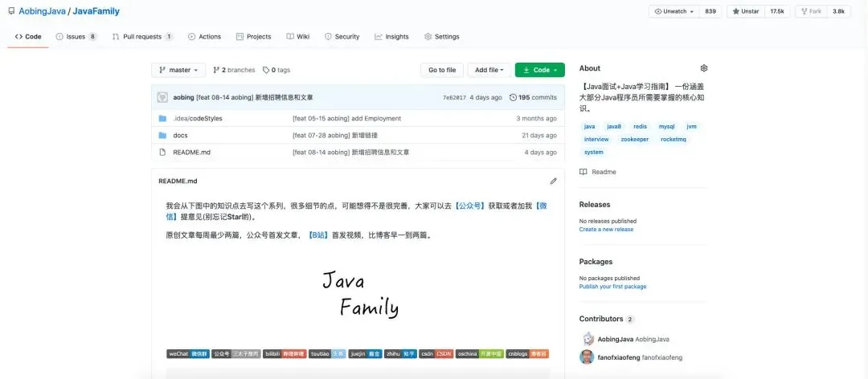The width and height of the screenshot is (868, 379).
Task: Open the Readme link in About
Action: coord(597,172)
